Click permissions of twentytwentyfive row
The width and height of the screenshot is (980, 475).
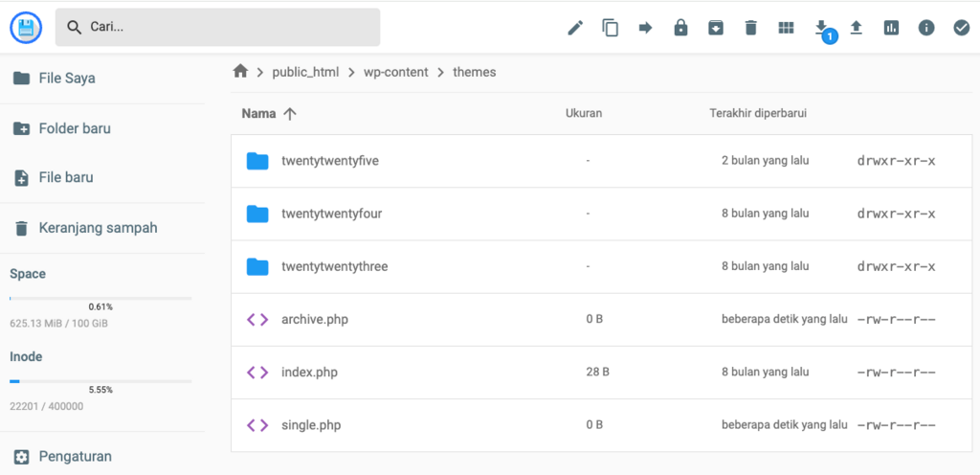point(896,161)
